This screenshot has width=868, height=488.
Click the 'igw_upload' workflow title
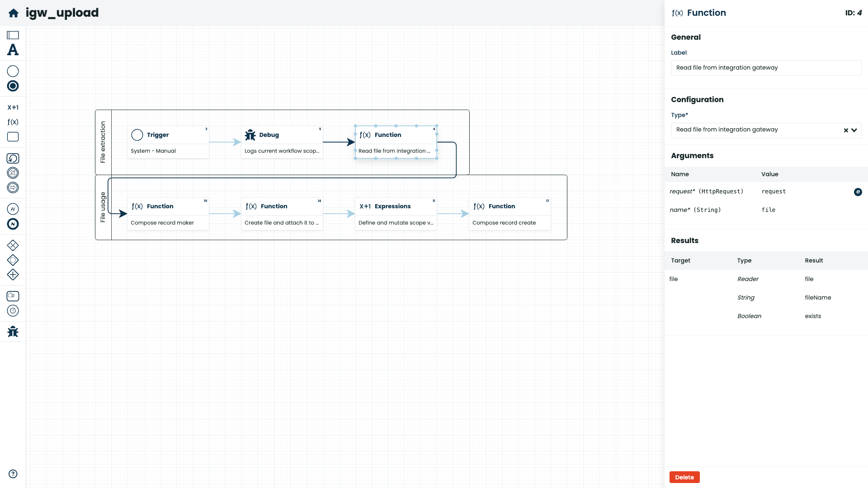click(x=62, y=13)
